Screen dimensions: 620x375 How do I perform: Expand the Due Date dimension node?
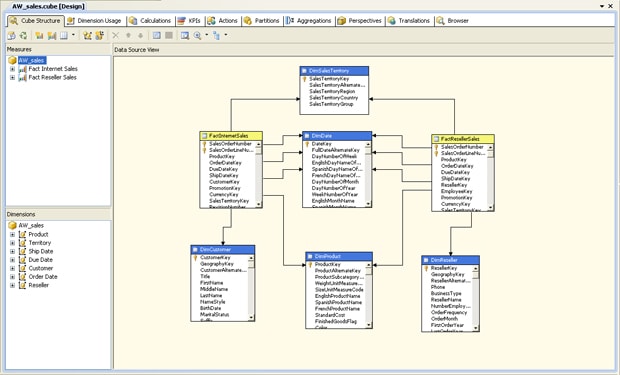pos(12,260)
